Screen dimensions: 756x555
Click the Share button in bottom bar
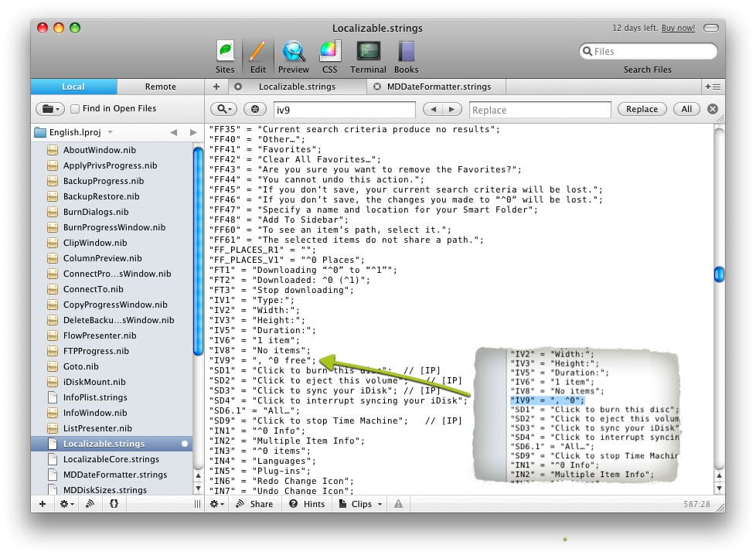[254, 504]
